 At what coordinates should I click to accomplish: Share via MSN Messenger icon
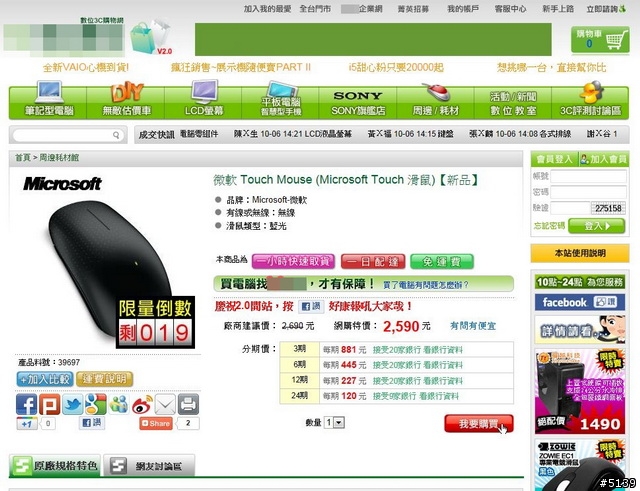[119, 404]
